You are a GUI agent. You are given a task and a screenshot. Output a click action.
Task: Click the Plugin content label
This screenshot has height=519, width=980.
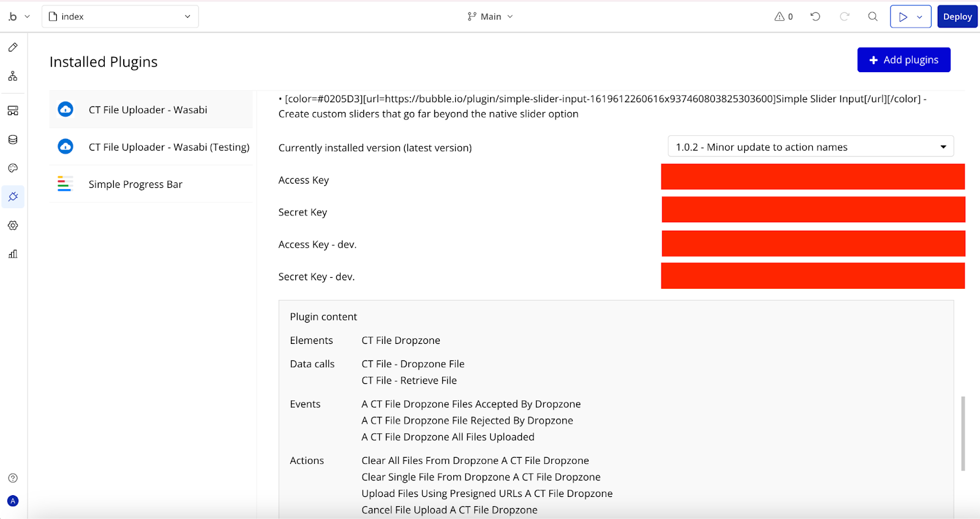[x=323, y=316]
